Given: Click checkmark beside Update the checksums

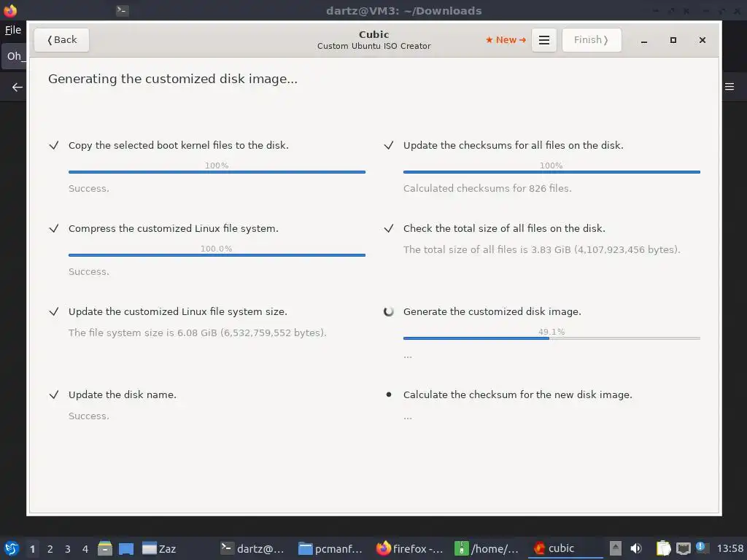Looking at the screenshot, I should click(389, 145).
